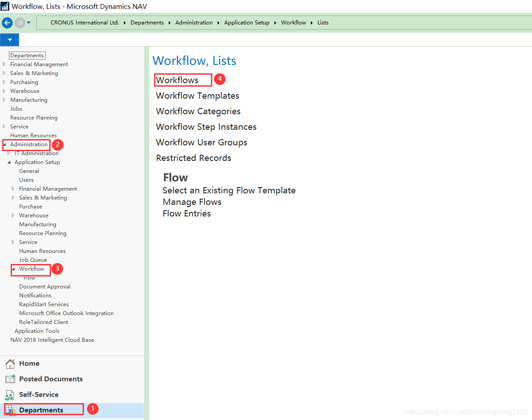Select top-level Resource Planning item
Image resolution: width=532 pixels, height=420 pixels.
click(x=34, y=117)
